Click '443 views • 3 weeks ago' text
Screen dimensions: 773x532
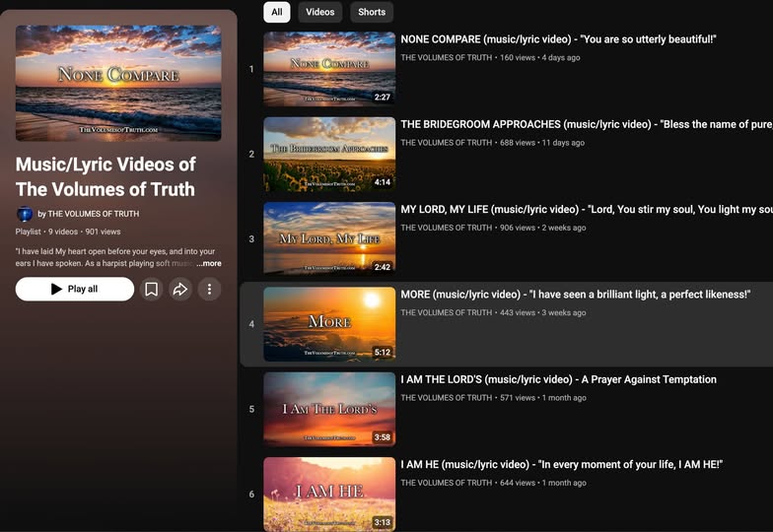542,313
